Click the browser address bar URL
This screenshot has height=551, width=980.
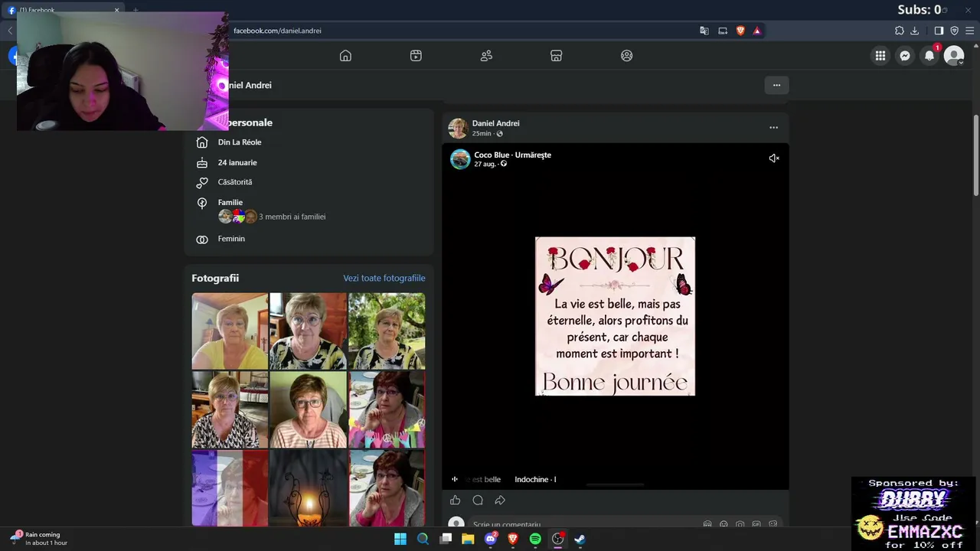tap(277, 31)
